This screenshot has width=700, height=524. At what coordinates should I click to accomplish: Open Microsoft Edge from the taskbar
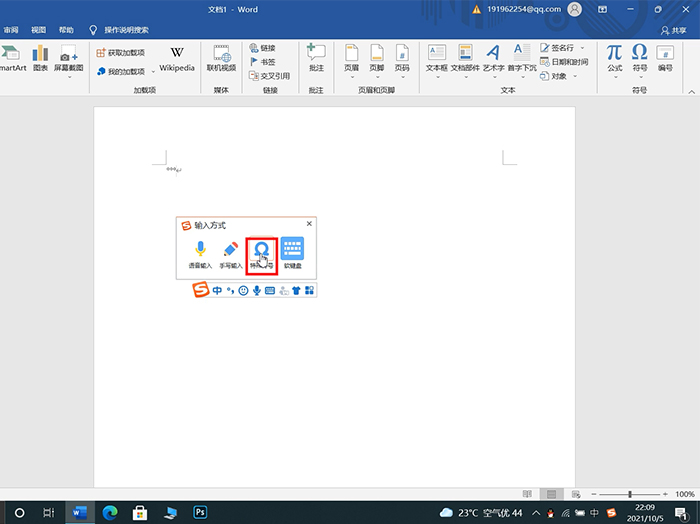point(110,512)
